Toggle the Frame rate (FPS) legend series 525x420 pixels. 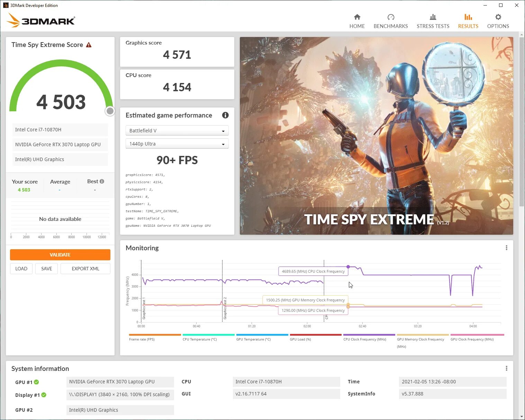155,337
